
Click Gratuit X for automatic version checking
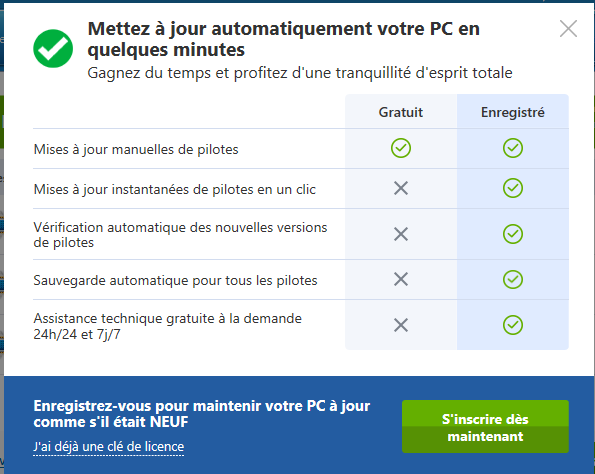pyautogui.click(x=401, y=234)
